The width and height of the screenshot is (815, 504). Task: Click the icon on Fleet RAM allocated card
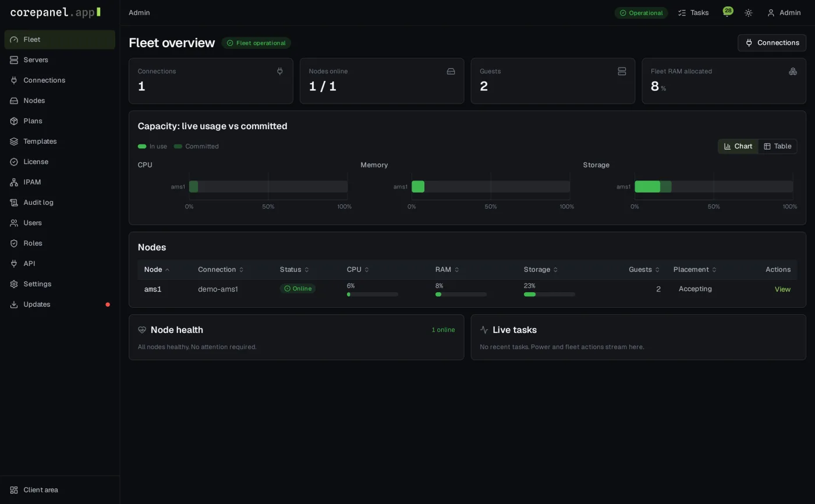[793, 71]
